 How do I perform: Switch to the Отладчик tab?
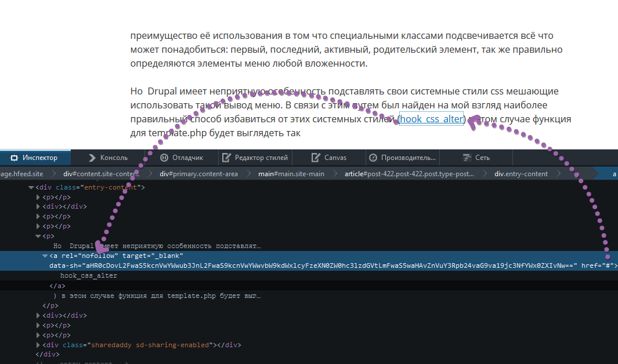(182, 158)
